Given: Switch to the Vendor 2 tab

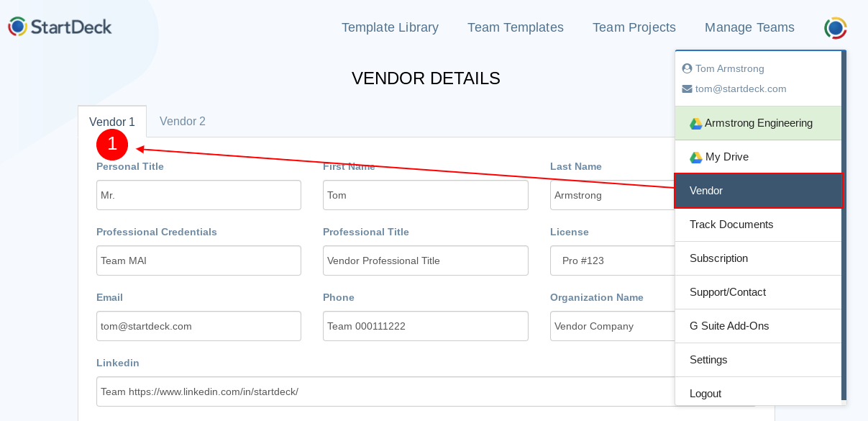Looking at the screenshot, I should pyautogui.click(x=183, y=122).
